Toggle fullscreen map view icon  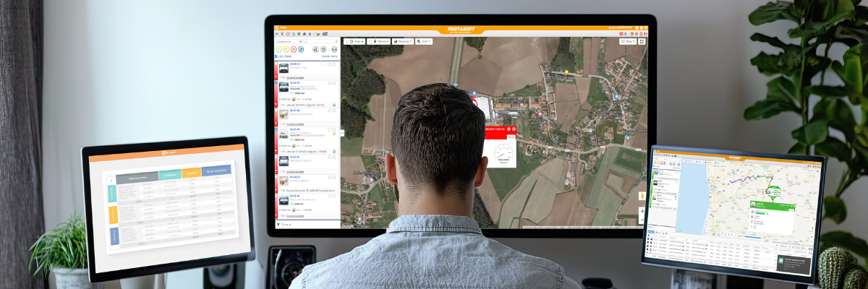point(641,41)
